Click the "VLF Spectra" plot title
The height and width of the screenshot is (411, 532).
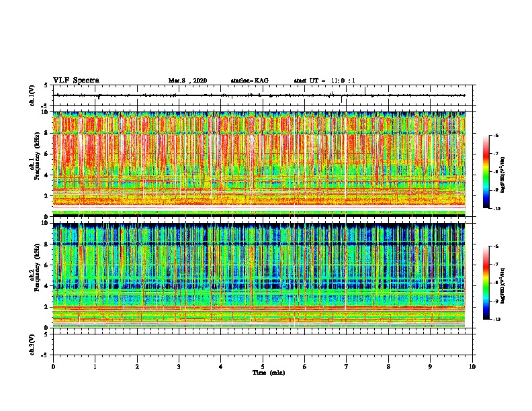76,81
